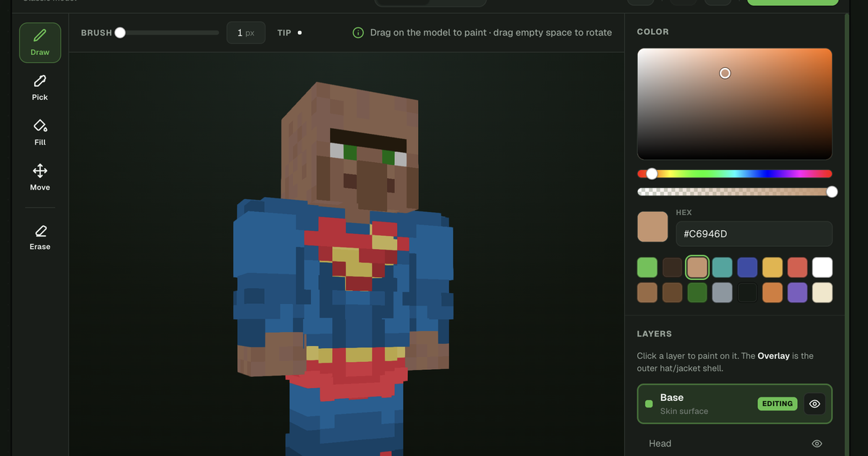Click the brush tip preview dot
Viewport: 868px width, 456px height.
click(x=299, y=33)
